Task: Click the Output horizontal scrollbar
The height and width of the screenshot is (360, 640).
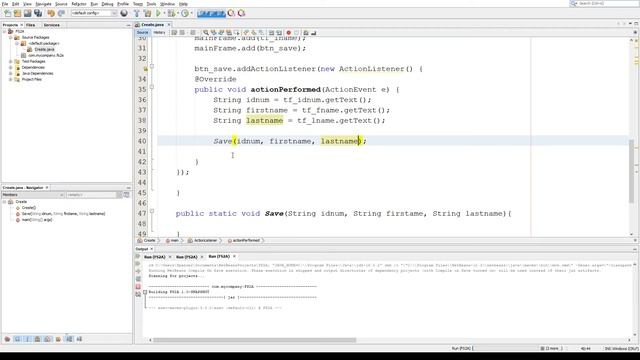Action: [254, 340]
